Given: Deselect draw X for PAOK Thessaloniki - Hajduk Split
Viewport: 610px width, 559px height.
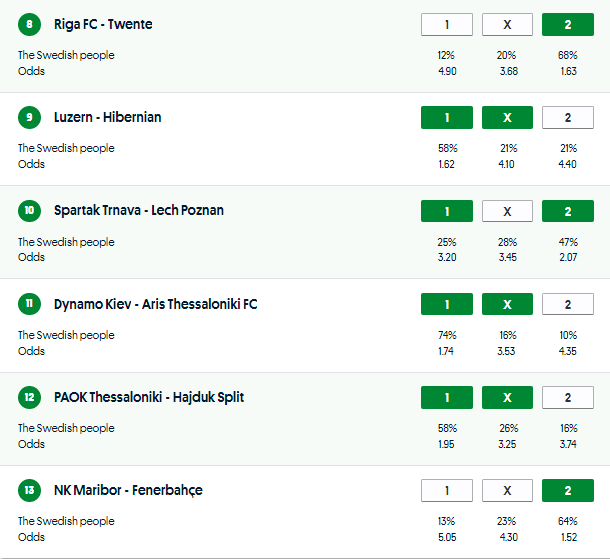Looking at the screenshot, I should click(x=507, y=397).
